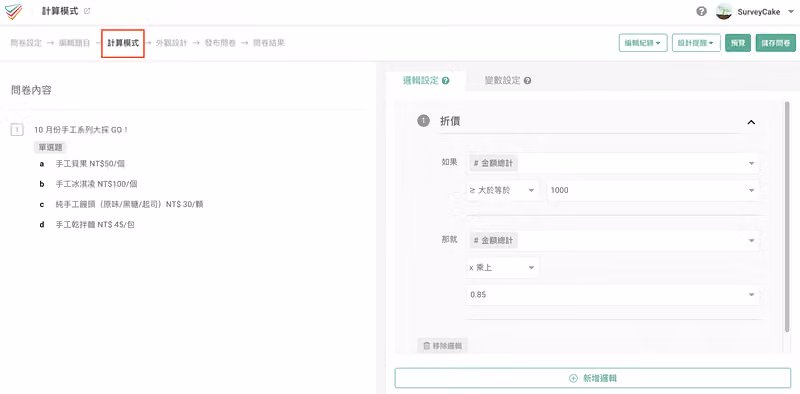Image resolution: width=800 pixels, height=394 pixels.
Task: Go to 問卷結果 step
Action: (268, 43)
